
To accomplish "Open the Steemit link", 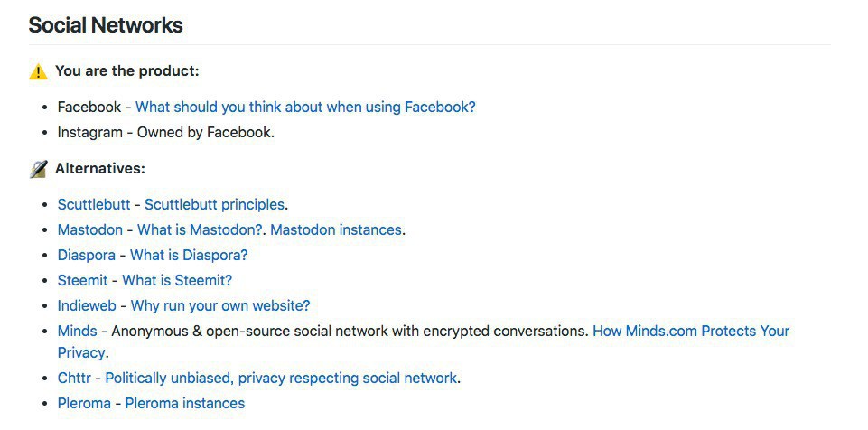I will click(x=82, y=280).
